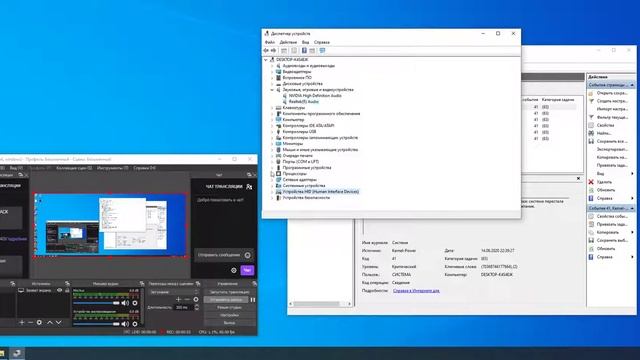Pop out the OBS Sources dock with its header icon
Screen dimensions: 640x360
pyautogui.click(x=67, y=284)
